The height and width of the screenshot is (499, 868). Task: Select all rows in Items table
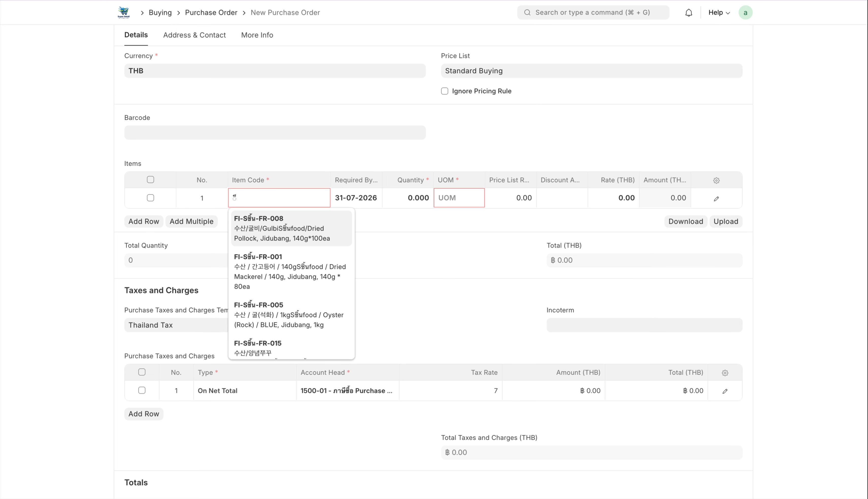[150, 180]
